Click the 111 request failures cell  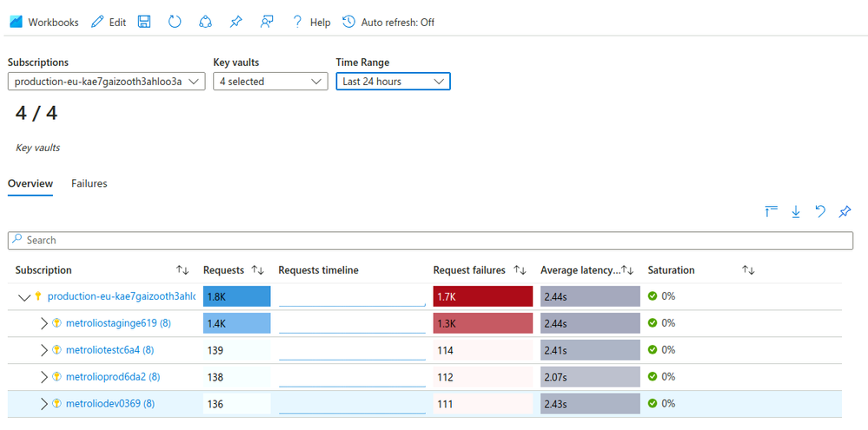pos(483,405)
